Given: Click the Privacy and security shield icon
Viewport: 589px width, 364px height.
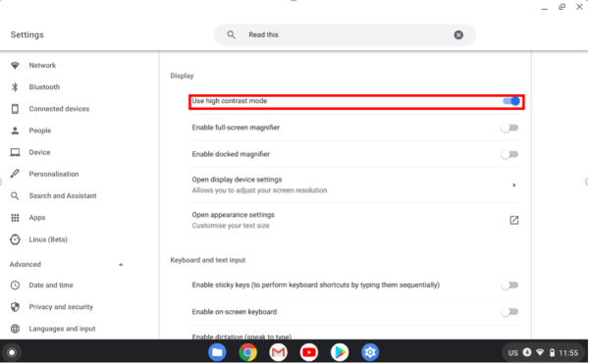Looking at the screenshot, I should (x=15, y=307).
